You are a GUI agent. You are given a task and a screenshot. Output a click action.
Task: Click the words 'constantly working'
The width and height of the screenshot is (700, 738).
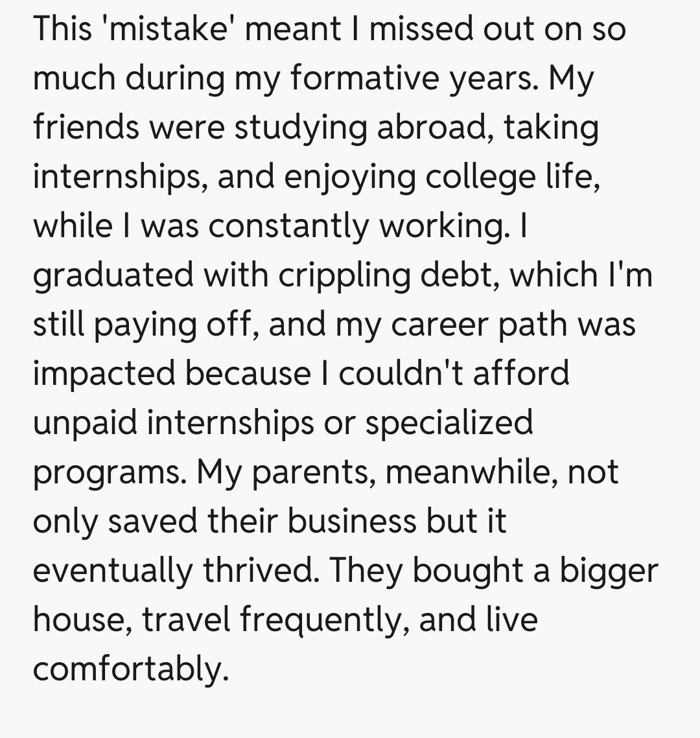(355, 227)
